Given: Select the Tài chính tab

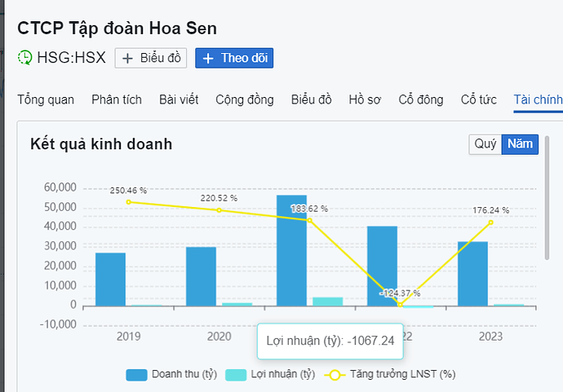Looking at the screenshot, I should pyautogui.click(x=538, y=99).
